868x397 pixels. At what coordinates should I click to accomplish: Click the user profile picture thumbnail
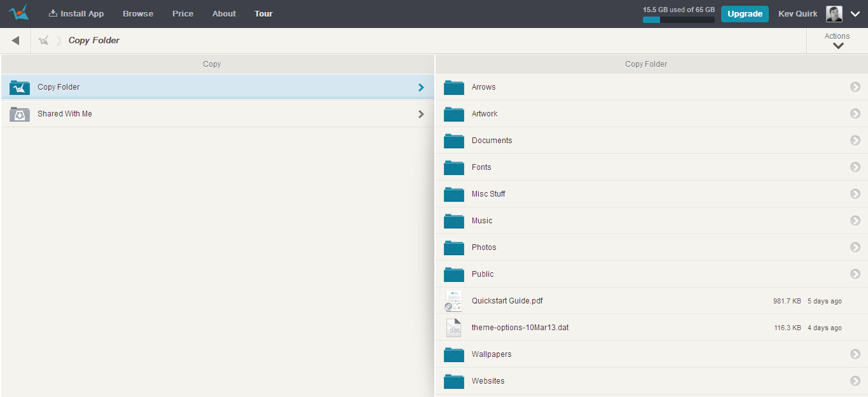(x=833, y=13)
